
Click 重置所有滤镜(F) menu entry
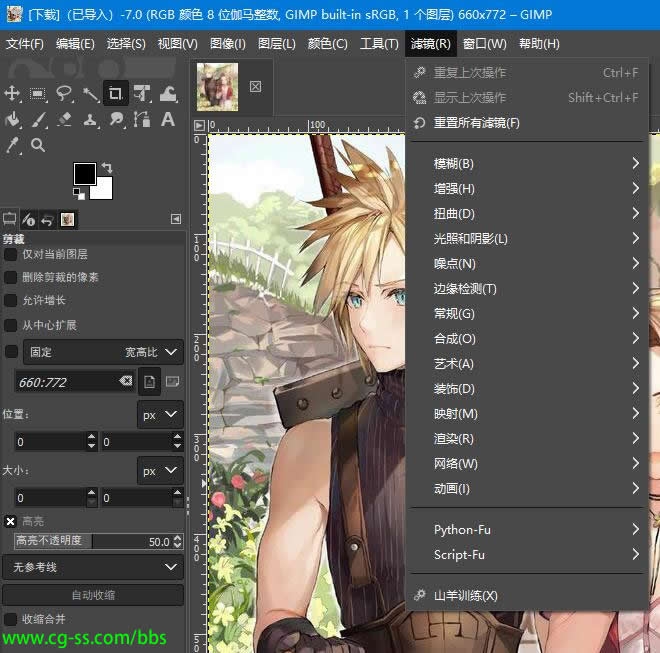(476, 123)
